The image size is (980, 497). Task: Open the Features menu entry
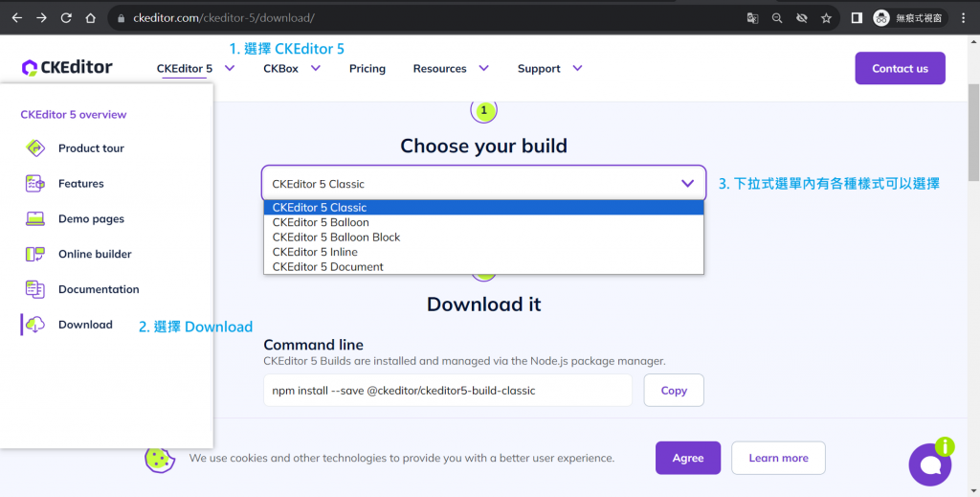[81, 183]
